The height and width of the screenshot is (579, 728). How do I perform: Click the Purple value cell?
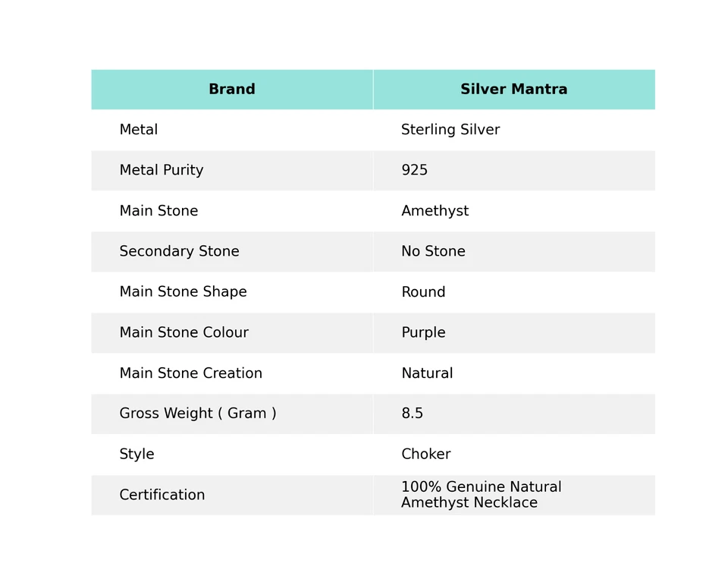423,333
